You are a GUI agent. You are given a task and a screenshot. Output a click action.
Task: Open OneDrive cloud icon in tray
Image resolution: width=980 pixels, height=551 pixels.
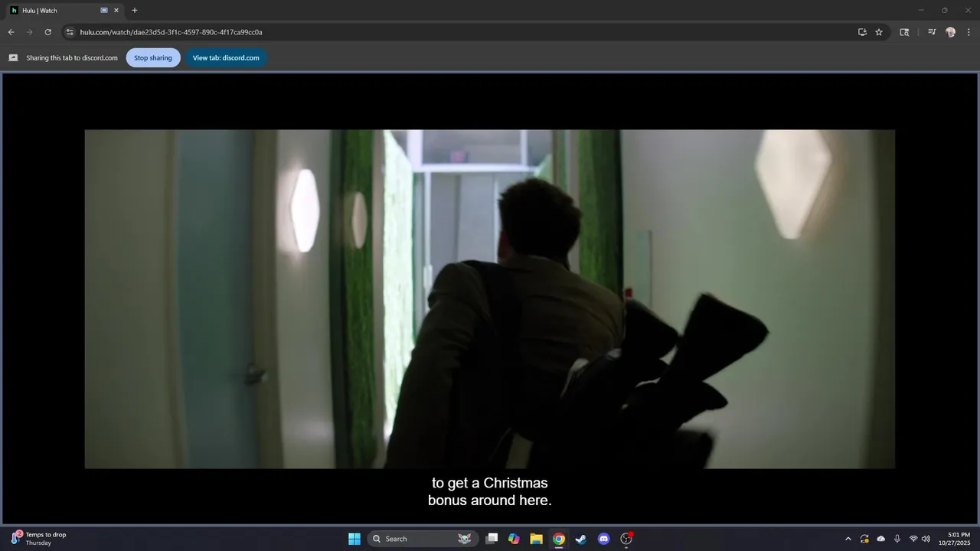point(881,539)
